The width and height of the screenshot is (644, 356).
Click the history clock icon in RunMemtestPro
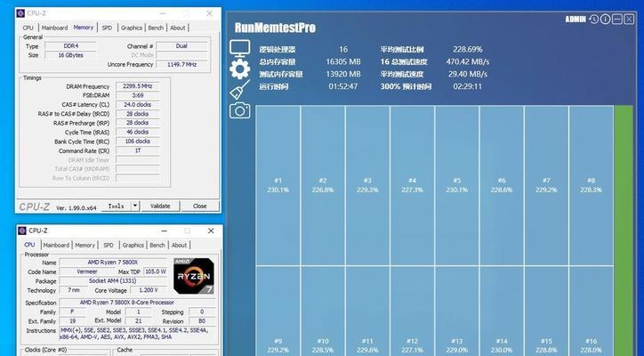click(x=593, y=19)
